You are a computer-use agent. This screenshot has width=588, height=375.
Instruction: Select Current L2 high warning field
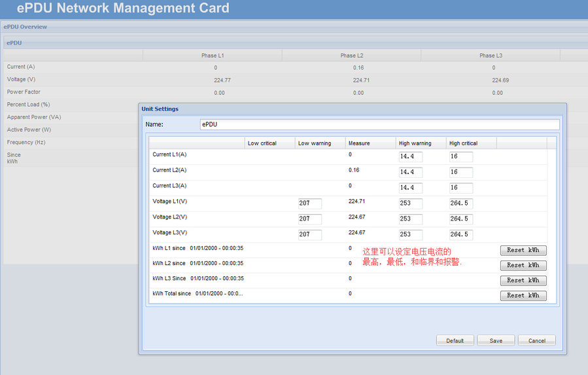click(x=411, y=172)
